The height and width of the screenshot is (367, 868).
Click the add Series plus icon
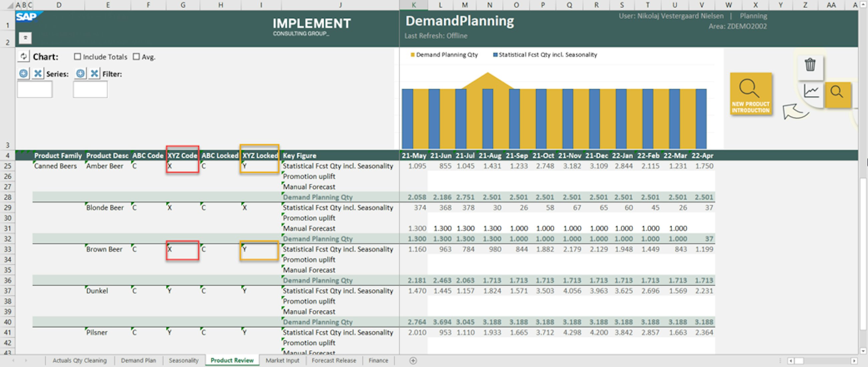pyautogui.click(x=23, y=74)
